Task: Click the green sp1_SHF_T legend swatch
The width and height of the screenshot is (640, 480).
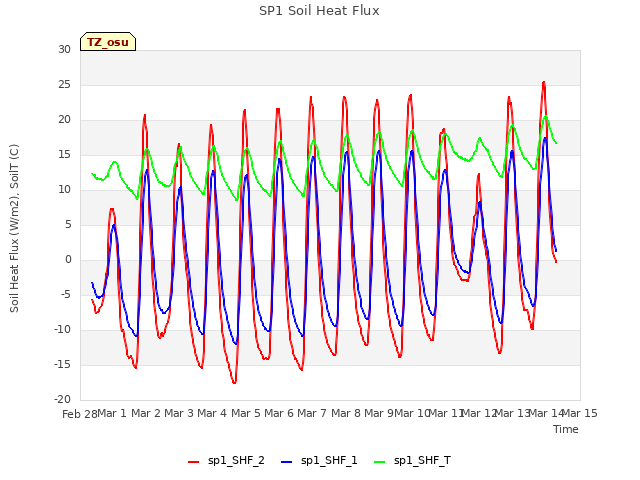Action: [380, 462]
